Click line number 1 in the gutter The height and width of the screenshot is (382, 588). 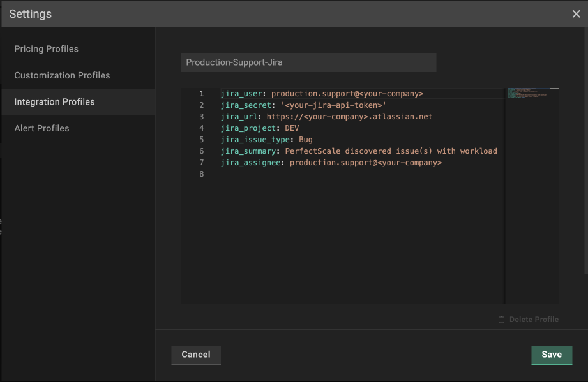click(x=201, y=94)
